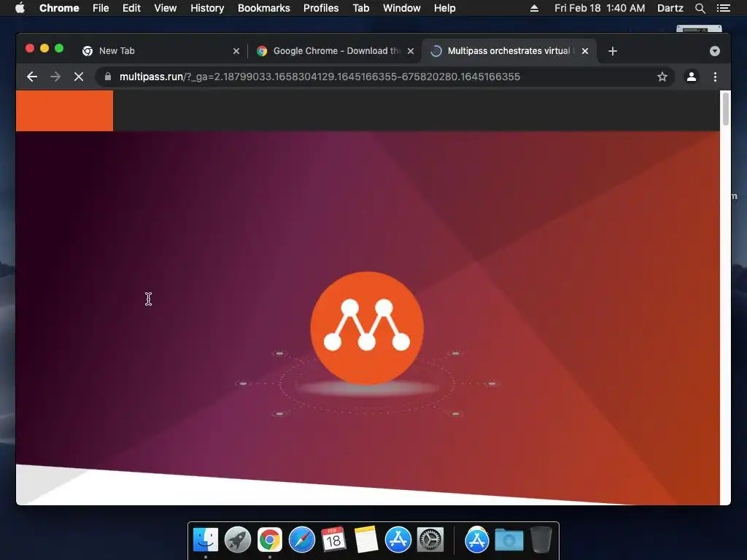Click the eject icon in menu bar
This screenshot has width=747, height=560.
coord(535,8)
